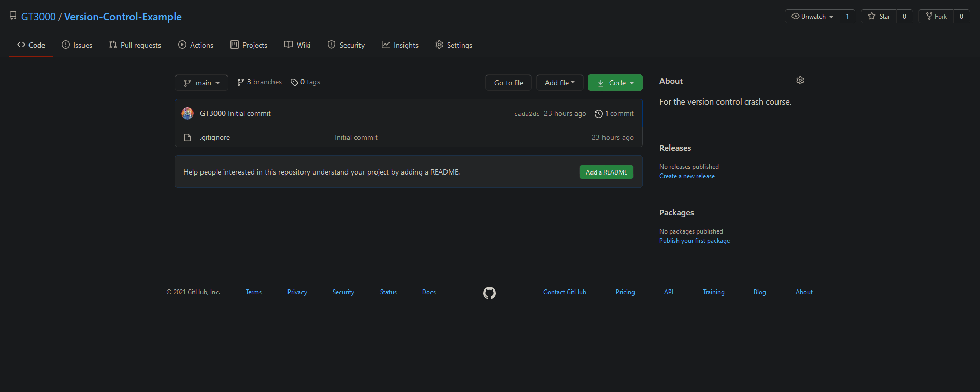View the Security tab

click(x=346, y=45)
